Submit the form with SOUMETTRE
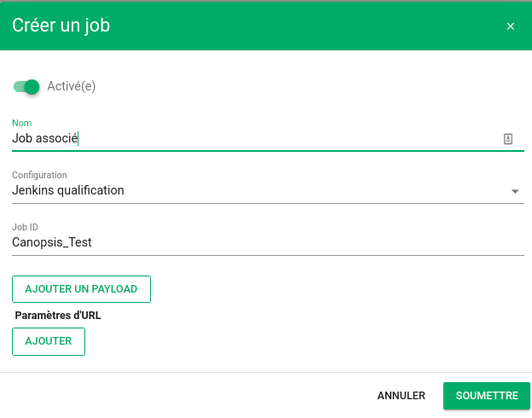The width and height of the screenshot is (532, 418). point(487,396)
